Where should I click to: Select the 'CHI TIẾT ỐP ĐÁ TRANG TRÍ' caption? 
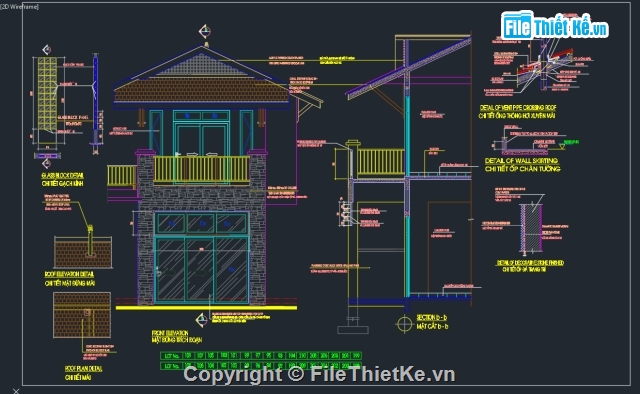[524, 269]
